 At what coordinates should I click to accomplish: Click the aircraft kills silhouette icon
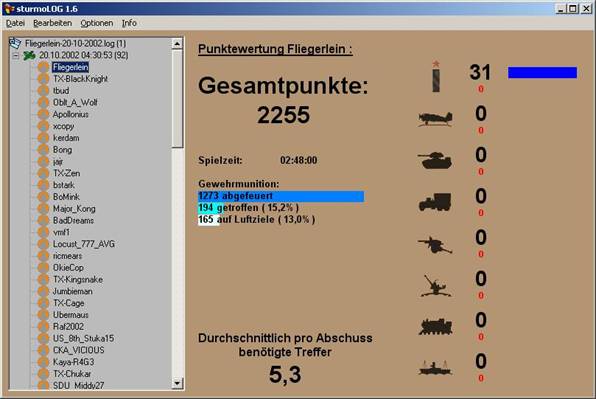(435, 119)
